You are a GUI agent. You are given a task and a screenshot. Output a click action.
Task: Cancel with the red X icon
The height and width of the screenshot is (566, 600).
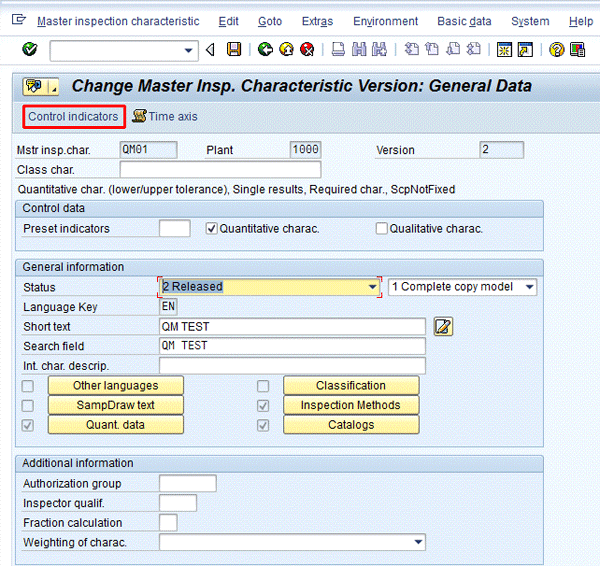pyautogui.click(x=307, y=49)
